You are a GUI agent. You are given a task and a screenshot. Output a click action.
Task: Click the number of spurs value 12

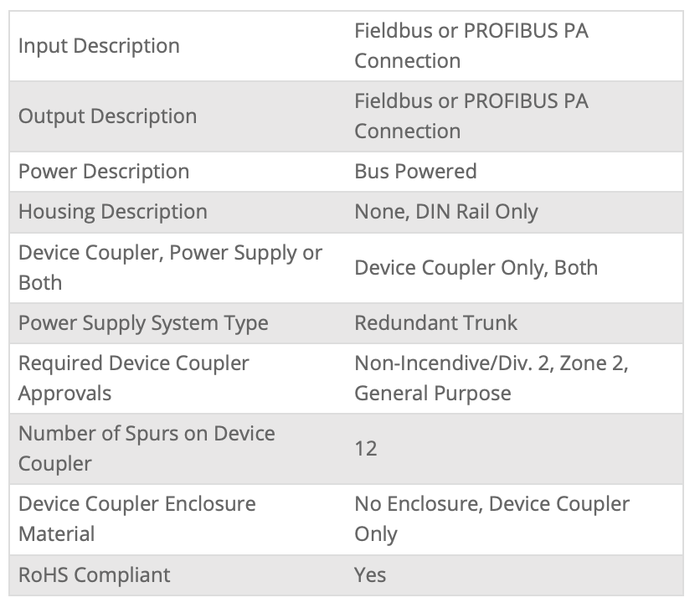click(366, 449)
